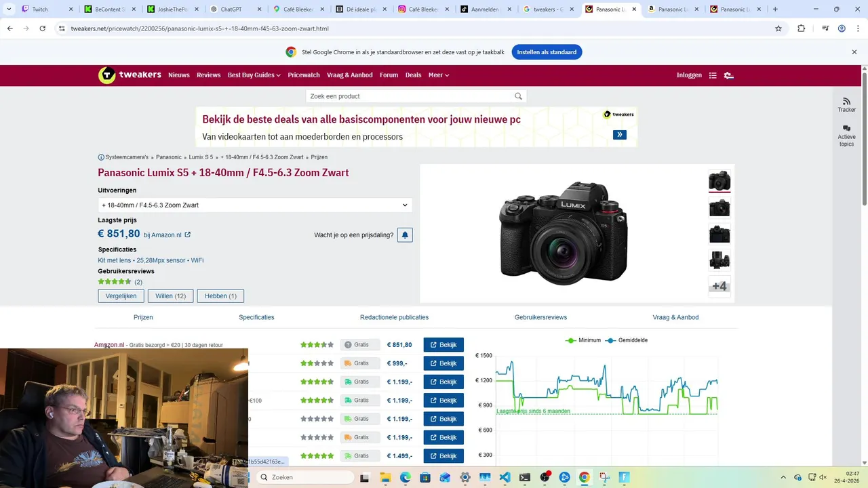868x488 pixels.
Task: Expand the Best Buy Guides menu
Action: [x=254, y=75]
